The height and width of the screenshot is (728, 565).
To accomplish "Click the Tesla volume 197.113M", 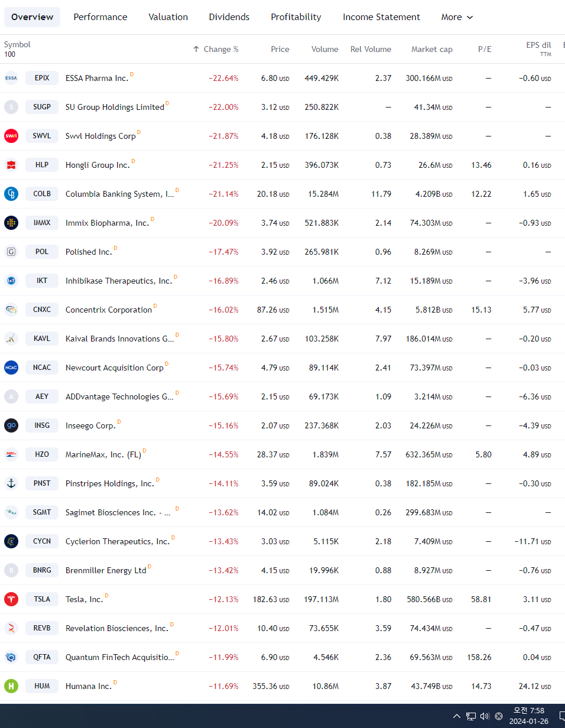I will [x=322, y=599].
